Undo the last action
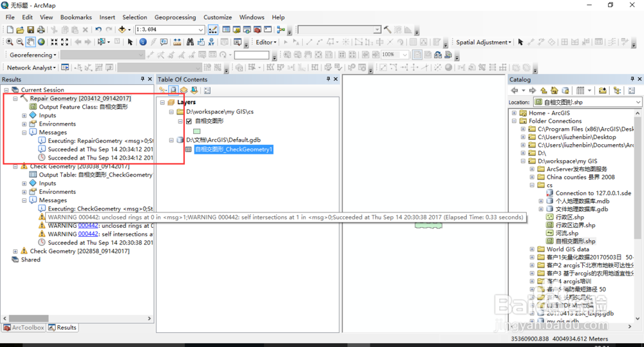Screen dimensions: 644x347 [98, 30]
